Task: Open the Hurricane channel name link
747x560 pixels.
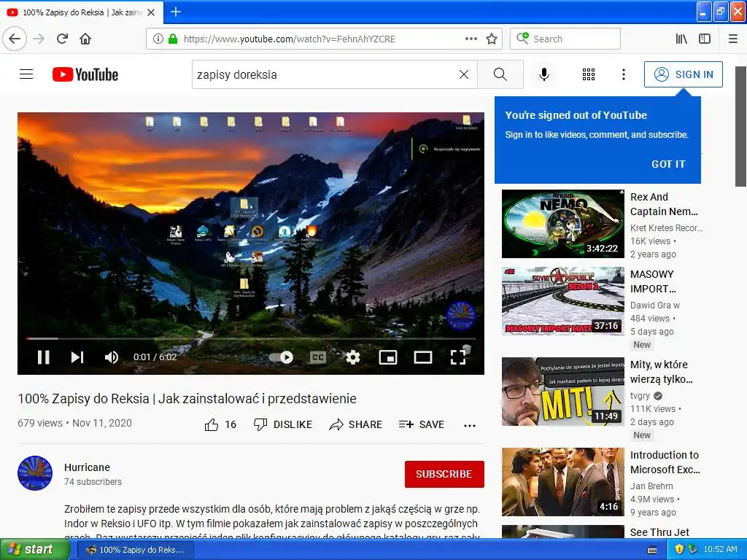Action: click(x=88, y=467)
